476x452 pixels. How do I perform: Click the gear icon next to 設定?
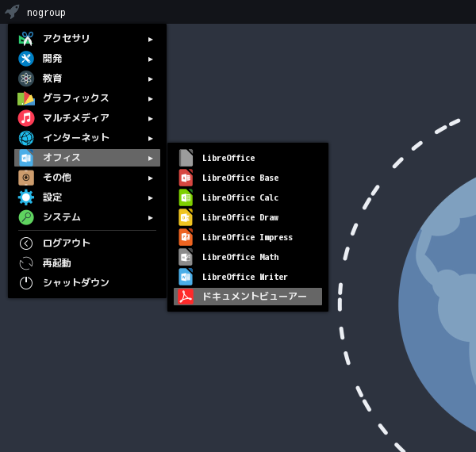(x=26, y=197)
